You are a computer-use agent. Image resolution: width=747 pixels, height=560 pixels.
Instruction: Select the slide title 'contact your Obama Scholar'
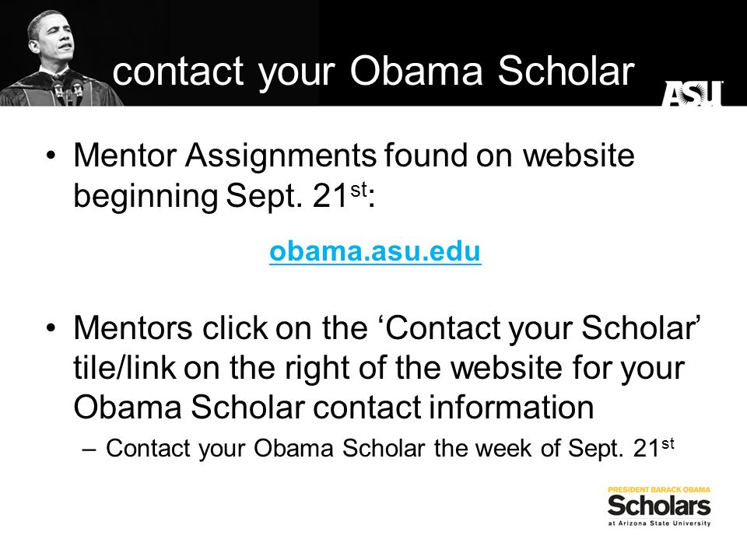(x=373, y=72)
